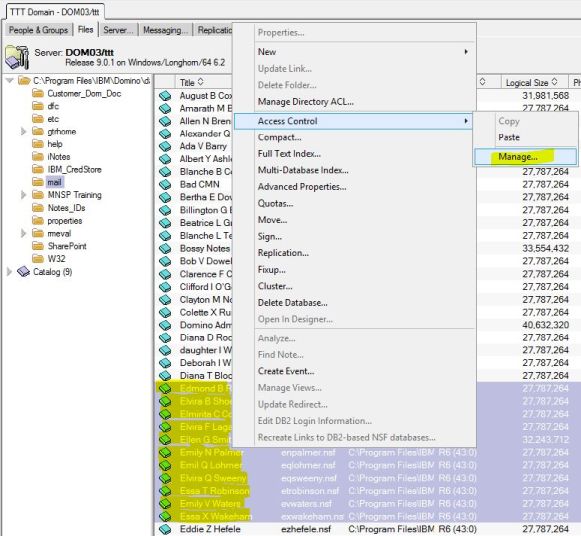This screenshot has width=581, height=536.
Task: Switch to the People & Groups tab
Action: coord(39,30)
